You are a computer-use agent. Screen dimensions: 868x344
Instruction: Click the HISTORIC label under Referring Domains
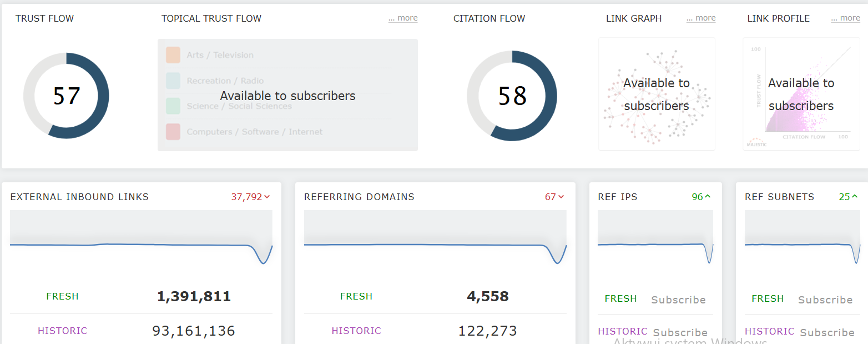tap(356, 331)
